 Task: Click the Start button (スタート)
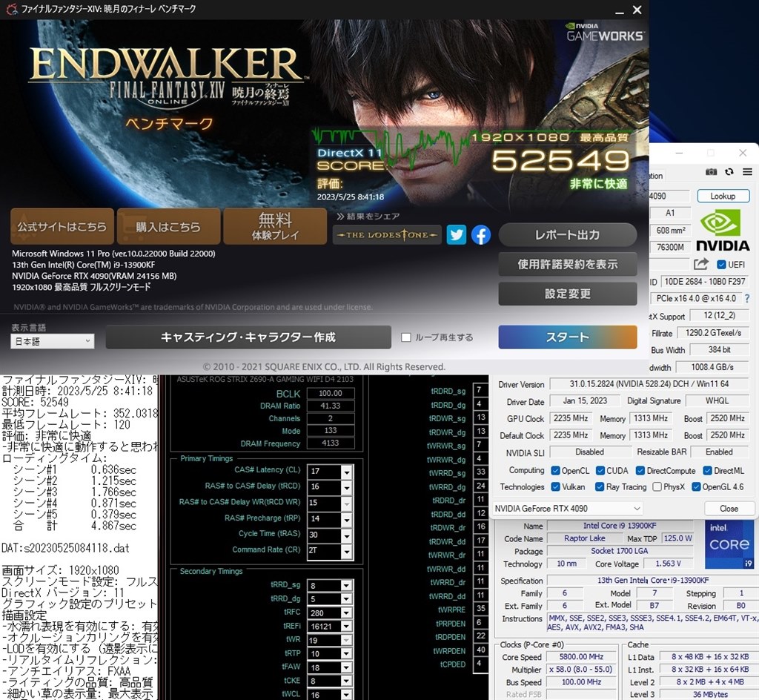pyautogui.click(x=568, y=337)
